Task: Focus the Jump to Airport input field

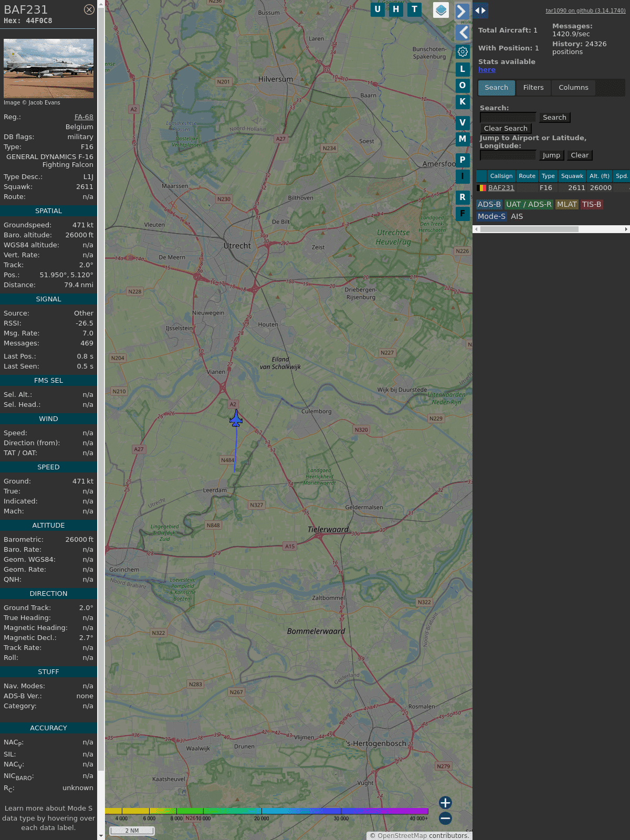Action: pyautogui.click(x=508, y=155)
